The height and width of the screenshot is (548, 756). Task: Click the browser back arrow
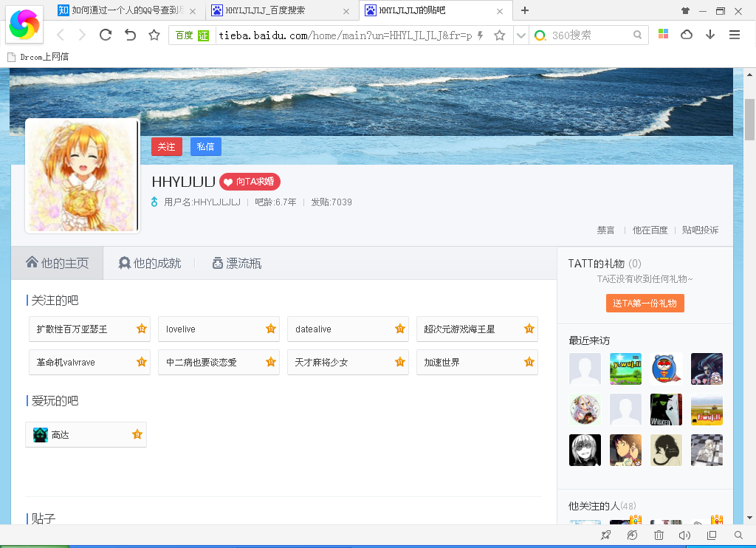(x=61, y=35)
